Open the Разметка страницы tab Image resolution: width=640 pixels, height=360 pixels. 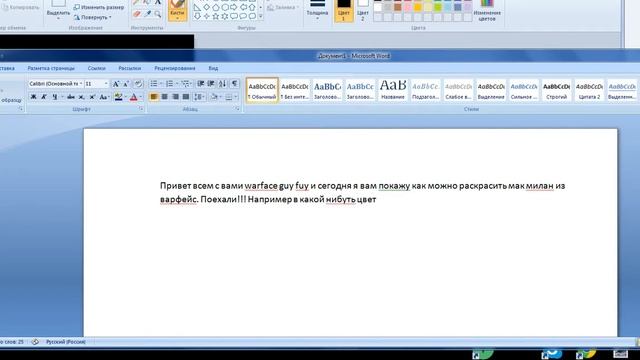[51, 68]
